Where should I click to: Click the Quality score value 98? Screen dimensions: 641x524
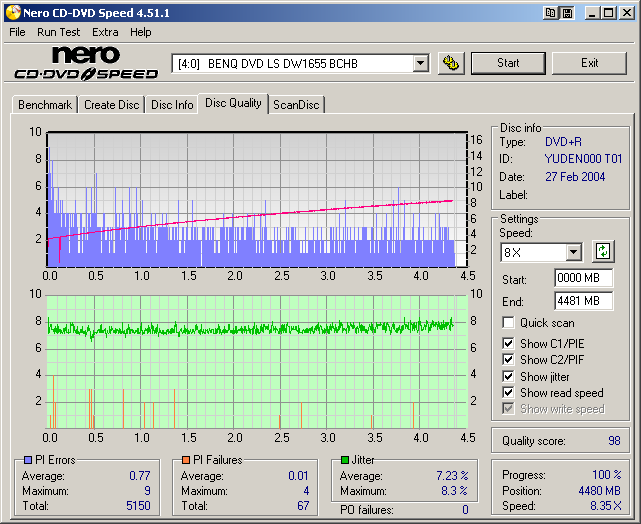pos(614,441)
